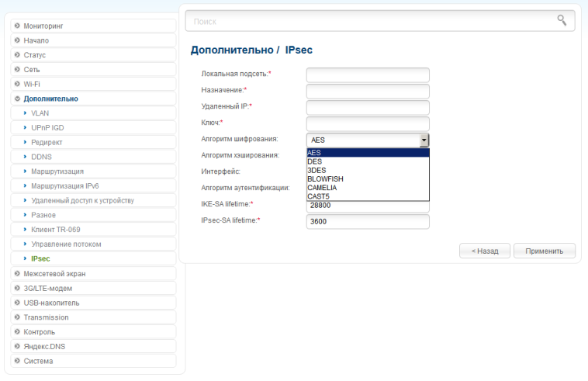Expand the Яндекс.DNS section

tap(93, 347)
